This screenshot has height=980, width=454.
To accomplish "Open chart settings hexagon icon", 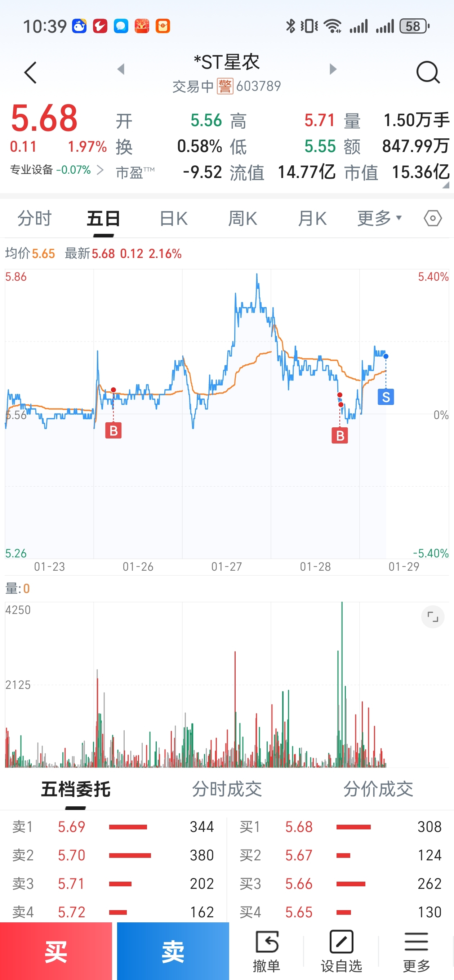I will 433,218.
